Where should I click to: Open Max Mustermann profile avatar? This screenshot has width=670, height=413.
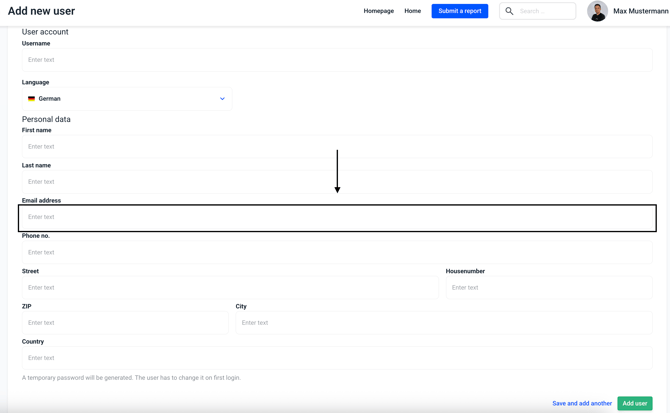[x=597, y=11]
